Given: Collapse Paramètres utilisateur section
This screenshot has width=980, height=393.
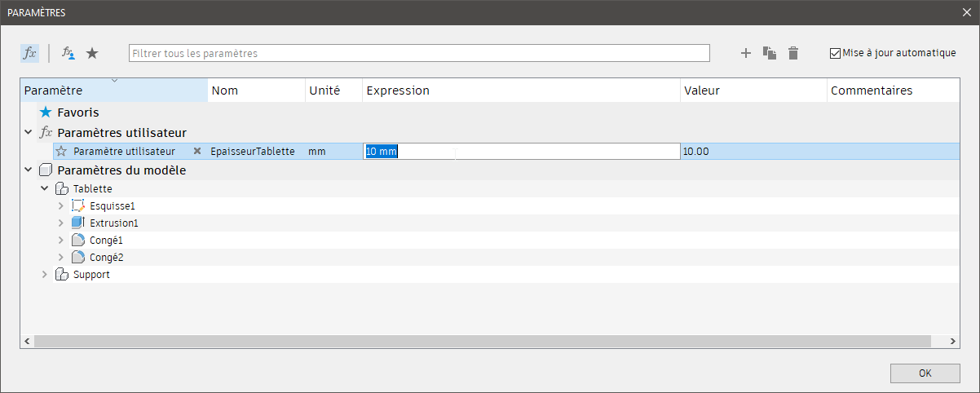Looking at the screenshot, I should click(29, 132).
